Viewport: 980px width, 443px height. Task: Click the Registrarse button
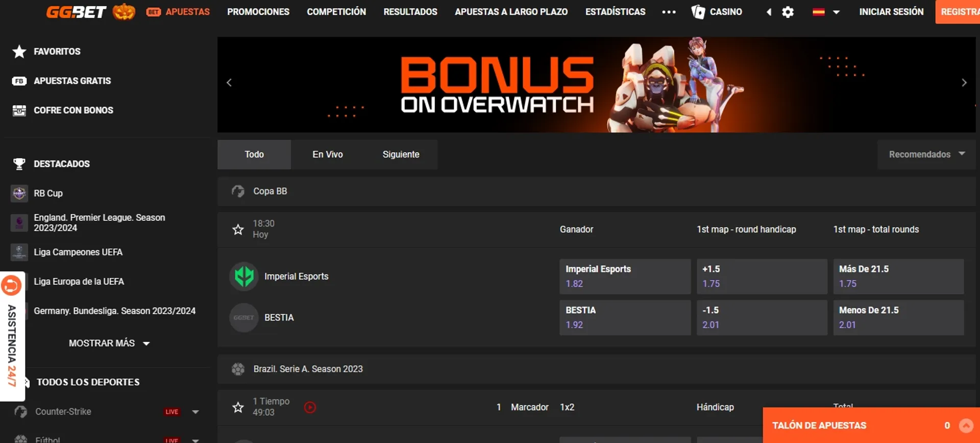coord(958,12)
